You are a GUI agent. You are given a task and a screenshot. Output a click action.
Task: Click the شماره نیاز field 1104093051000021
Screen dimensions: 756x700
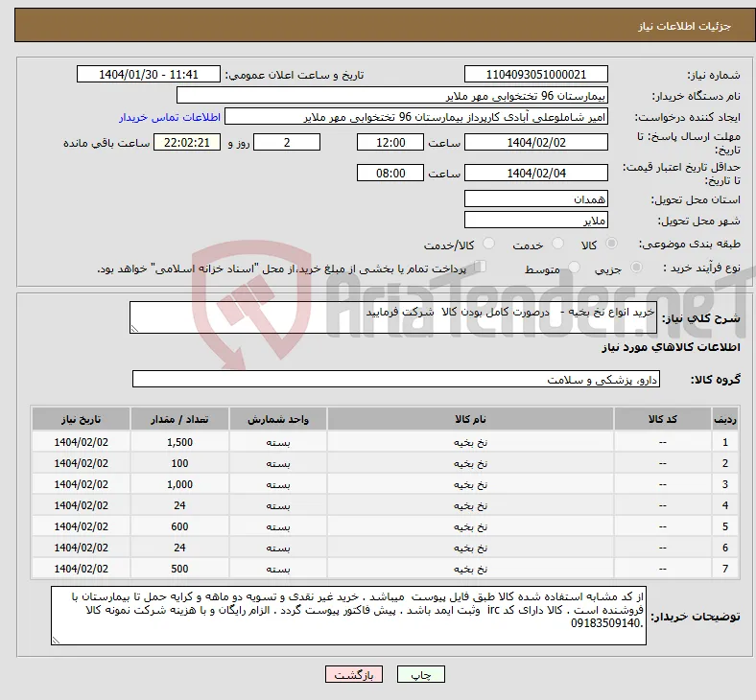coord(535,75)
